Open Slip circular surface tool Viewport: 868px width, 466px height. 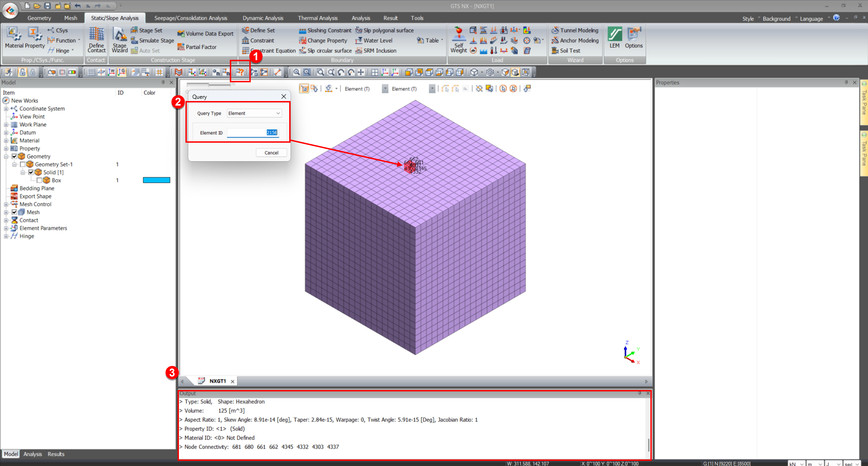[325, 51]
